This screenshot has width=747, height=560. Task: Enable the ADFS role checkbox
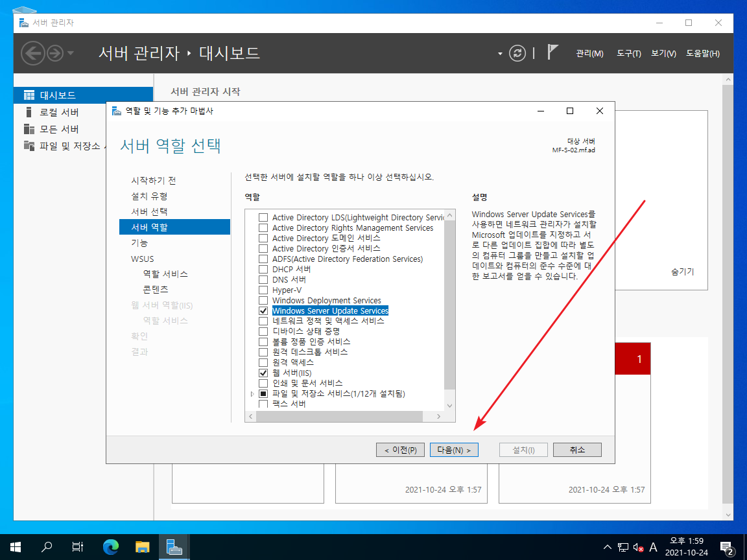263,259
